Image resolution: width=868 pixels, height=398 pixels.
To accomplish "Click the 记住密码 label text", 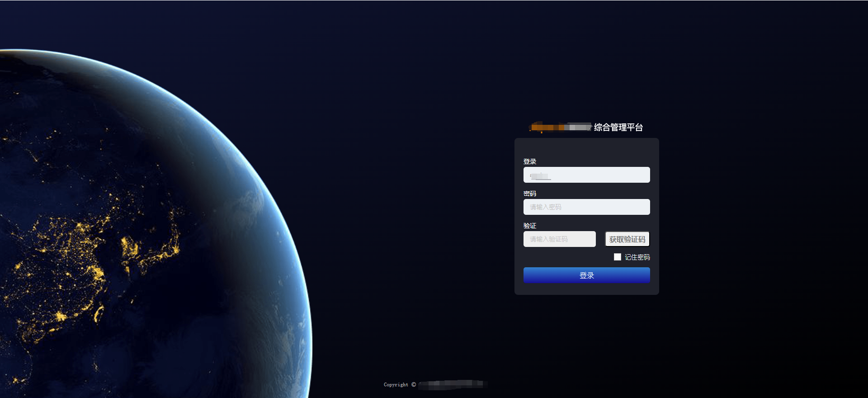I will pos(637,257).
